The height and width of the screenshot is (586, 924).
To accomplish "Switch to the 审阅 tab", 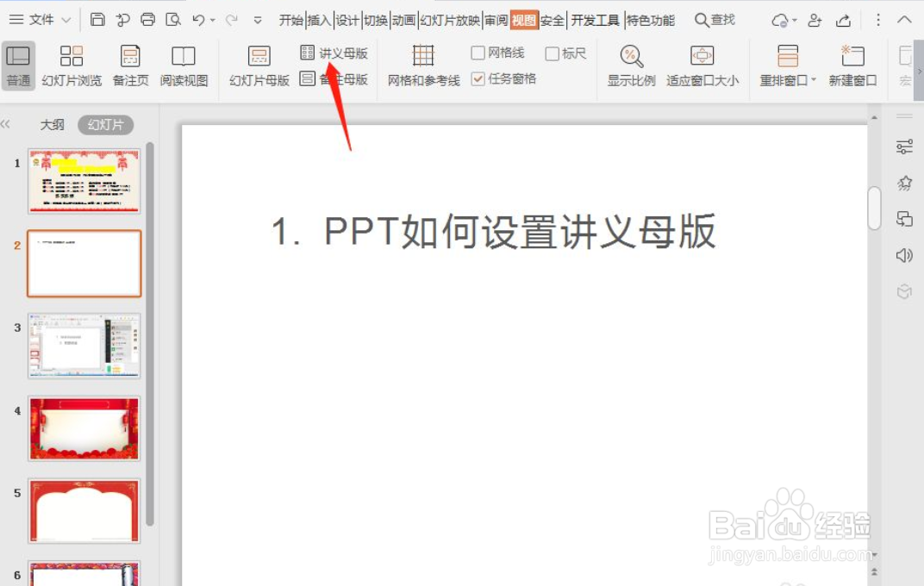I will point(496,20).
